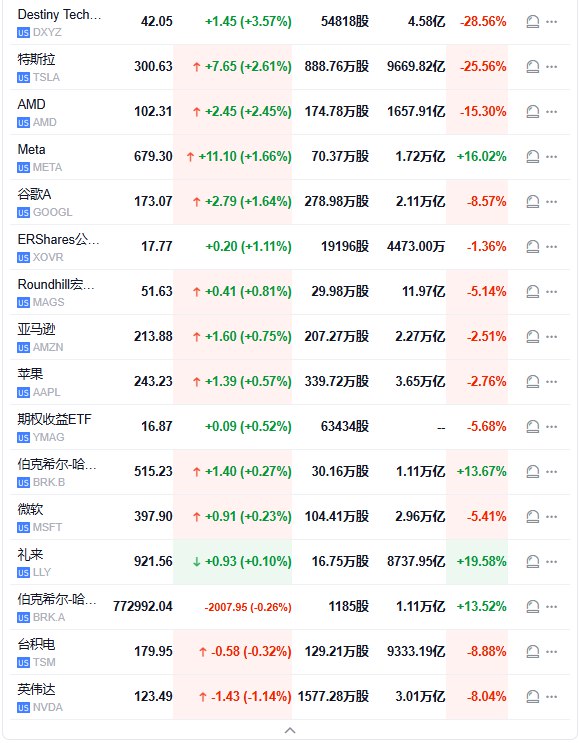Click market cap 4473.00万
The width and height of the screenshot is (579, 743).
pyautogui.click(x=416, y=247)
